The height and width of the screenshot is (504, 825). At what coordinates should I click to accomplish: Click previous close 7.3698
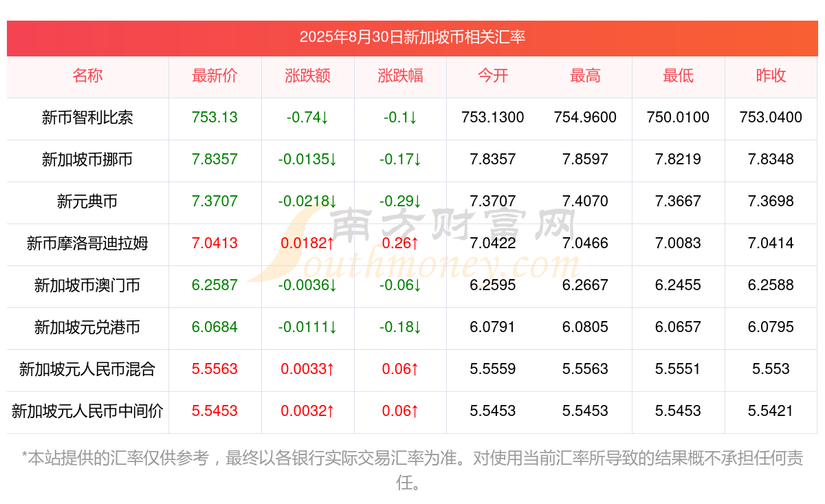point(771,201)
